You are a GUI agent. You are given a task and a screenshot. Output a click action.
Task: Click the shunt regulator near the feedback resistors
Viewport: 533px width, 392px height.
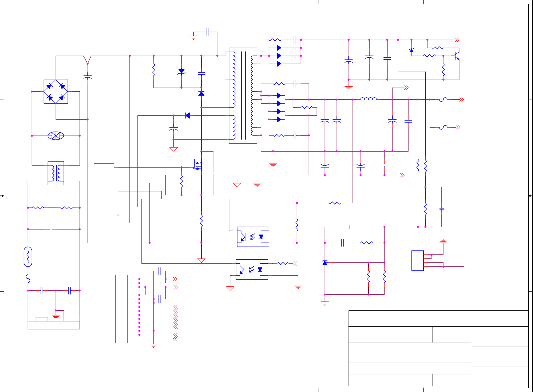pos(325,262)
